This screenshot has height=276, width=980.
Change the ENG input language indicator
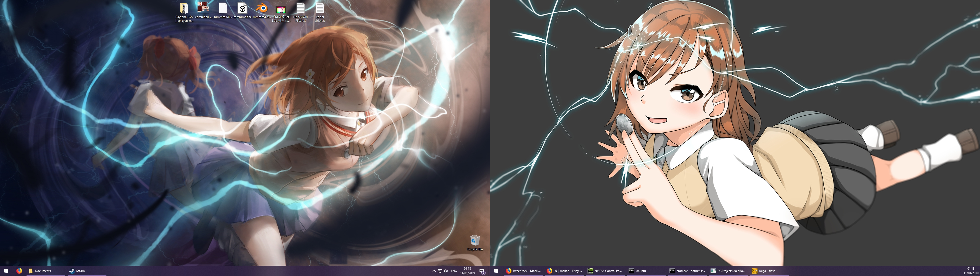pos(454,271)
